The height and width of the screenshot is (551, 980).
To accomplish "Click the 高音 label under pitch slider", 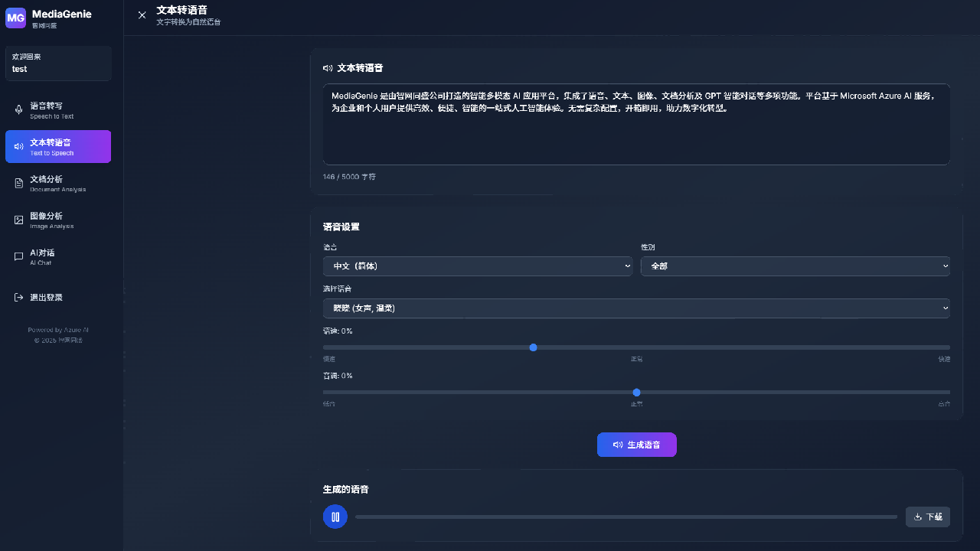I will (x=944, y=404).
